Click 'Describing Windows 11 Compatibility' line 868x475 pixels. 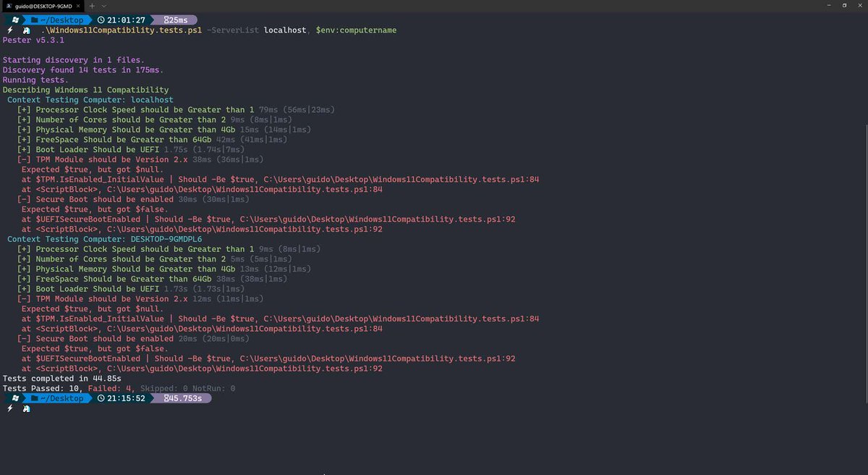(85, 90)
